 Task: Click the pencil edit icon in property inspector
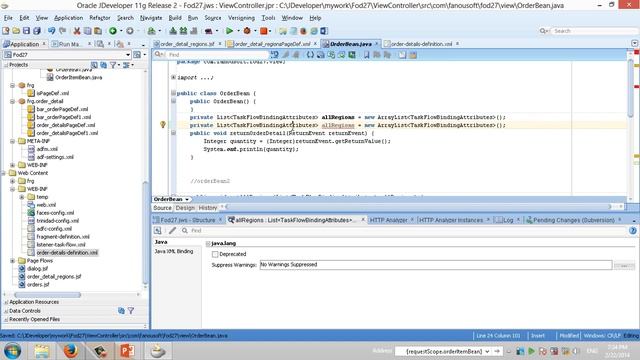click(173, 231)
